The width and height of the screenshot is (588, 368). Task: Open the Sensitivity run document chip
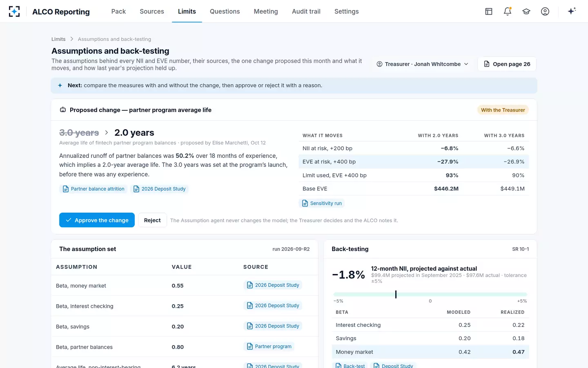(x=322, y=203)
